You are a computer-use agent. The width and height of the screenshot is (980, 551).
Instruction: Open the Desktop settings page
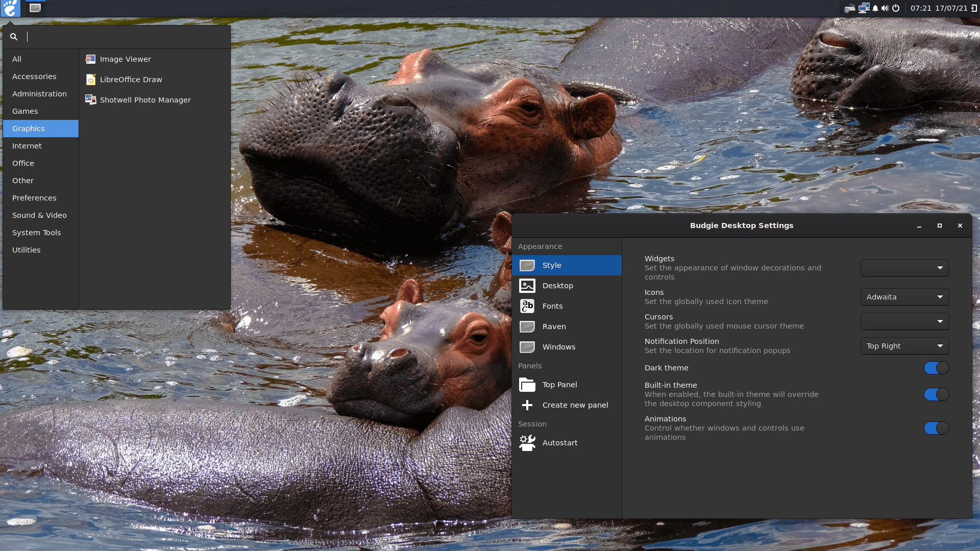(x=567, y=286)
